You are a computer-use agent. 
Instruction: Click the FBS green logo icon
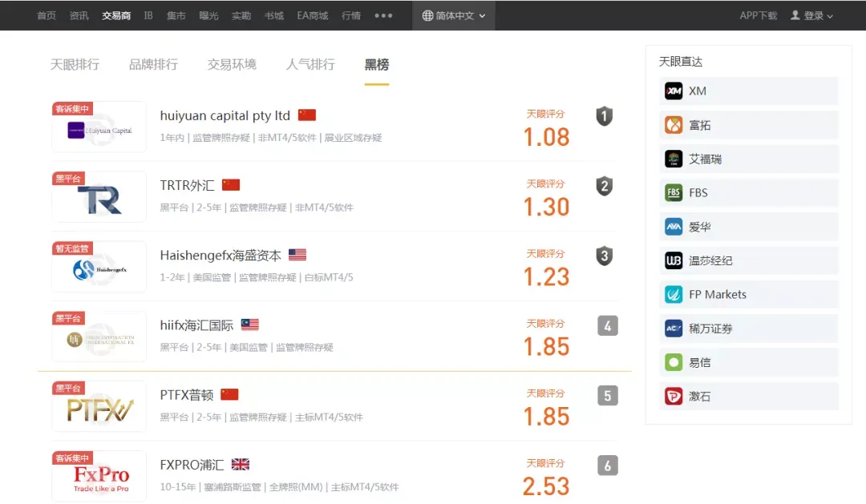[674, 192]
